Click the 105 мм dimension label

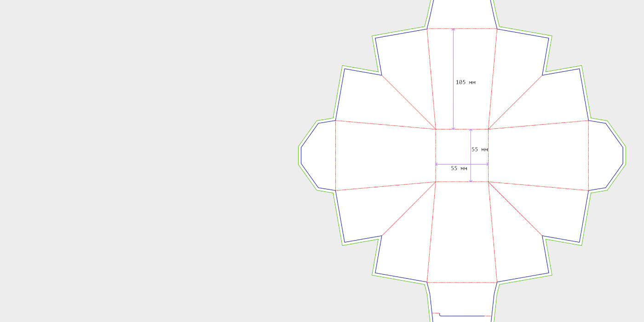tap(465, 82)
